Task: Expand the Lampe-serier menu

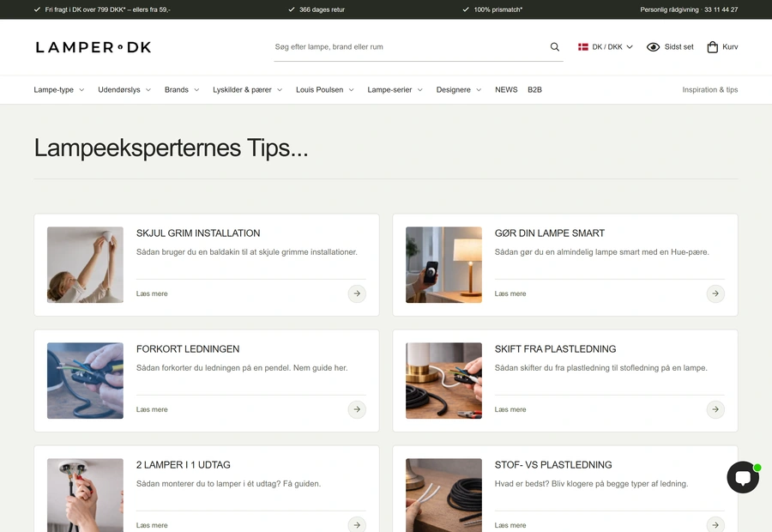Action: (x=395, y=89)
